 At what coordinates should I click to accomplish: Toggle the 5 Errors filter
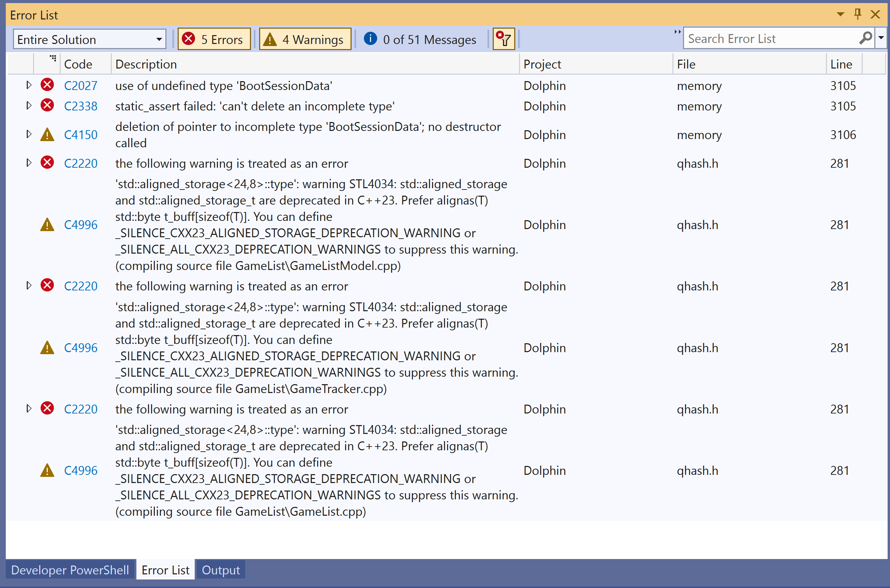(x=214, y=39)
